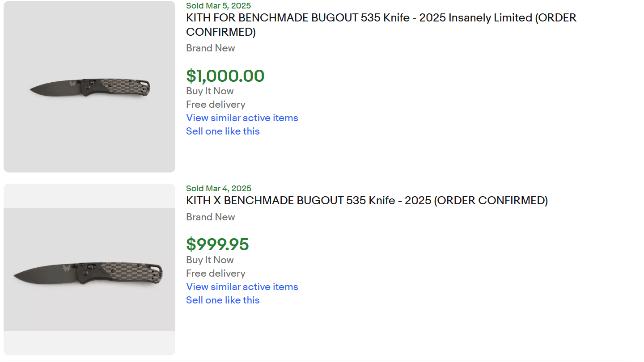Viewport: 644px width, 362px height.
Task: View similar active items for $999.95 listing
Action: click(x=242, y=287)
